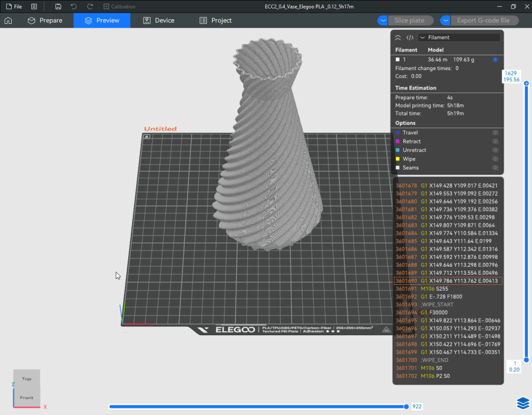Image resolution: width=532 pixels, height=415 pixels.
Task: Expand the Export G-code file dropdown arrow
Action: 446,21
